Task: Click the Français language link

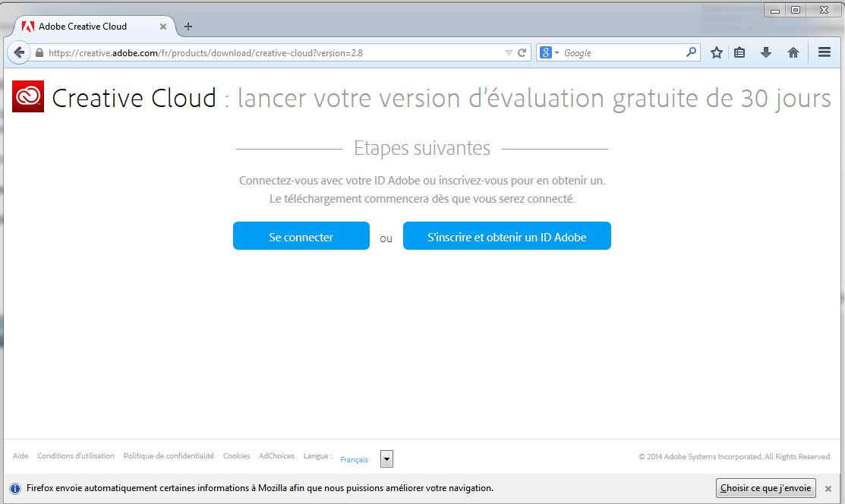Action: point(354,460)
